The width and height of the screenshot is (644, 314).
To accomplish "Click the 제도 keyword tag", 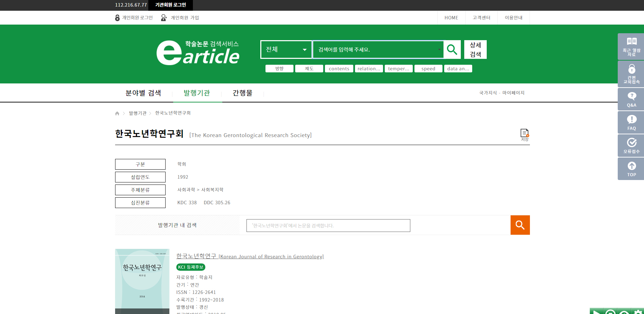I will click(x=309, y=69).
